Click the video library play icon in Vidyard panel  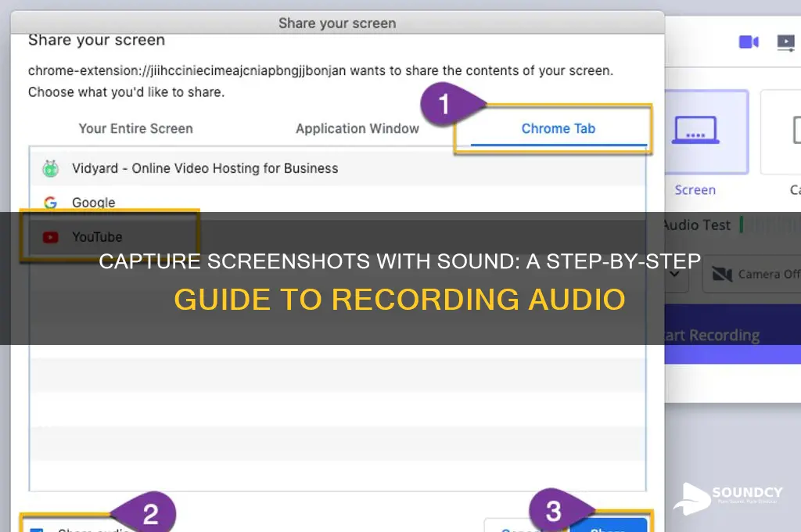coord(785,42)
